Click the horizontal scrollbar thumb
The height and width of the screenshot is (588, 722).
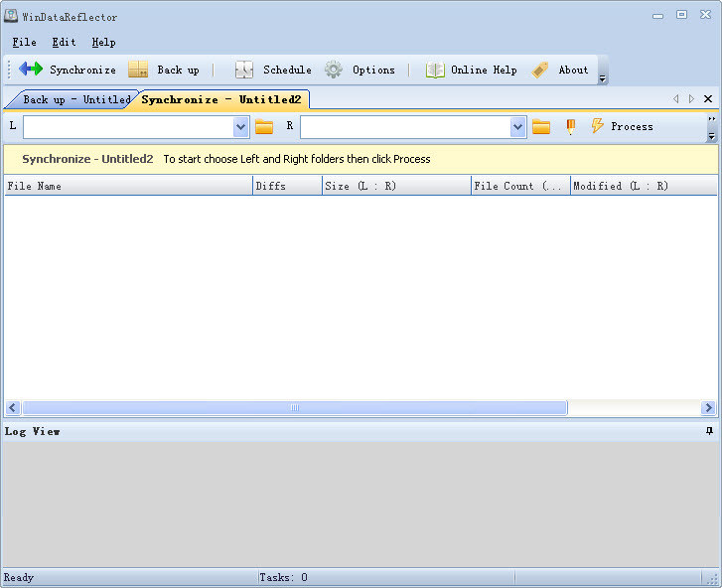point(294,408)
